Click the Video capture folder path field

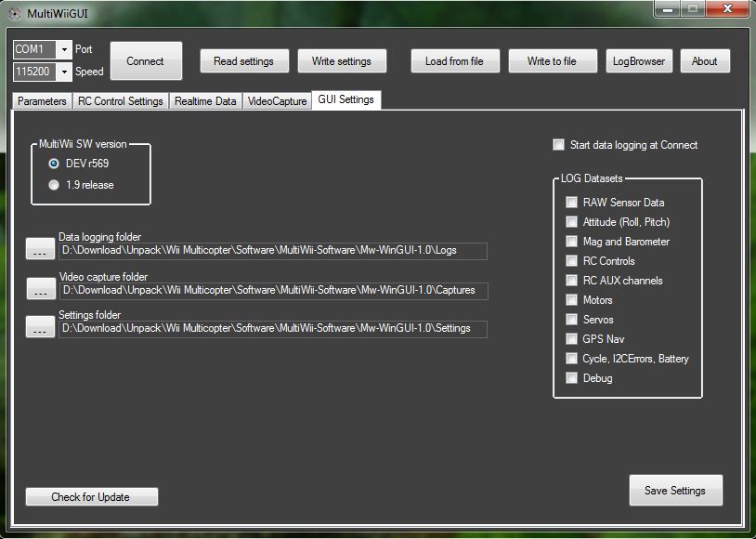(273, 291)
